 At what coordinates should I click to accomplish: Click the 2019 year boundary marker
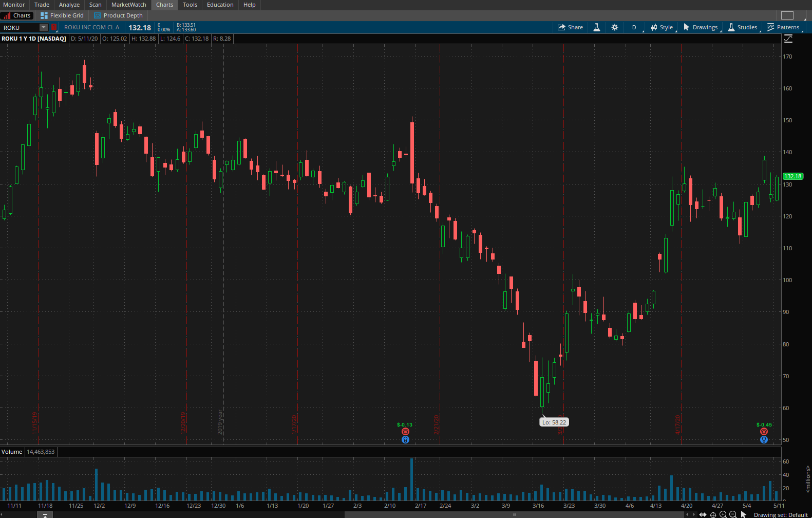pyautogui.click(x=220, y=421)
